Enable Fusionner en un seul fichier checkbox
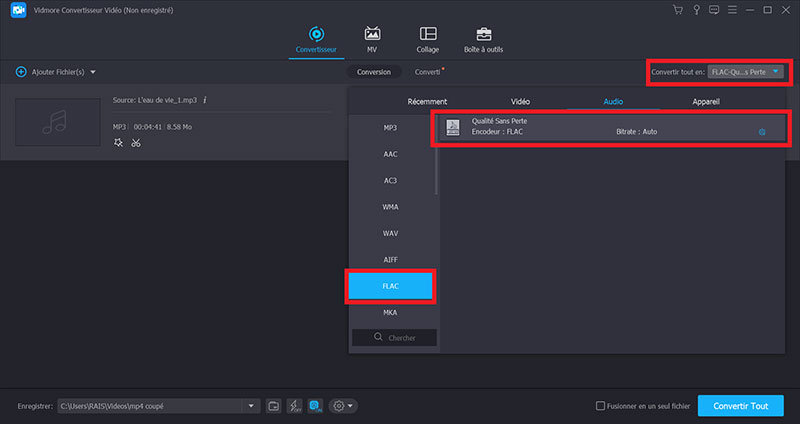The image size is (800, 424). point(600,406)
